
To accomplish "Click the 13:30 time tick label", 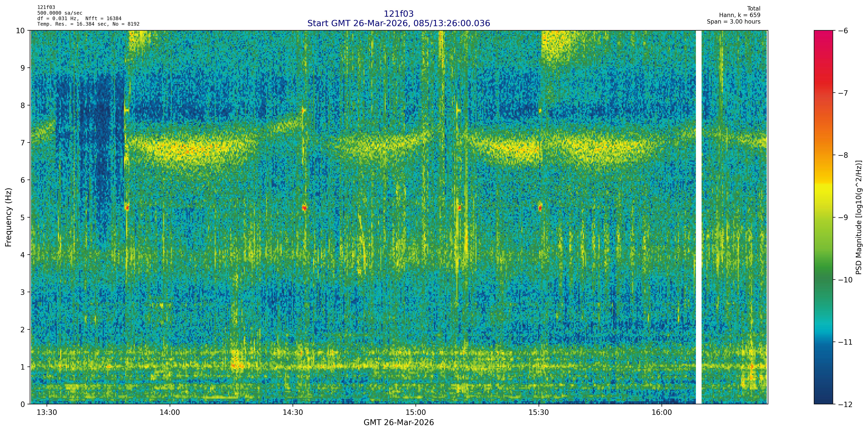I will click(46, 412).
